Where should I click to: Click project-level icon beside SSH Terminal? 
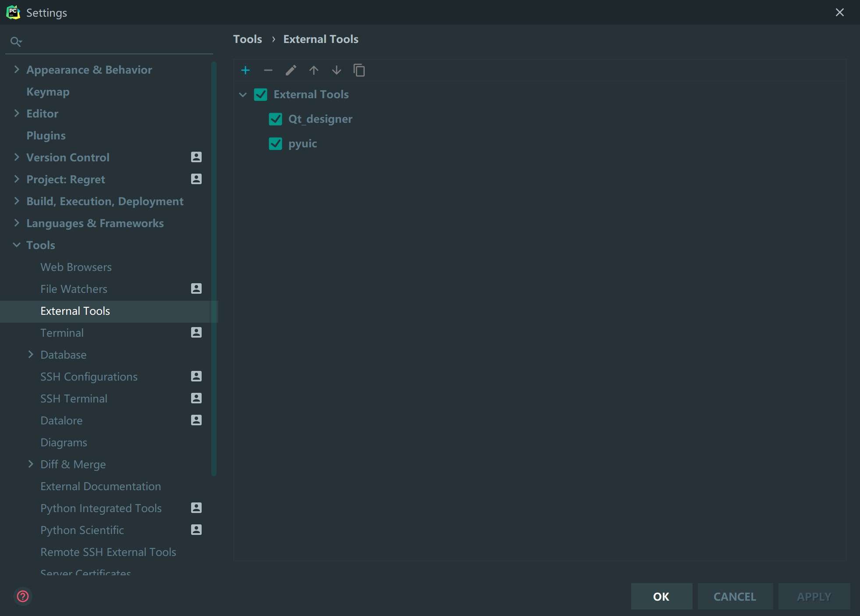(196, 398)
